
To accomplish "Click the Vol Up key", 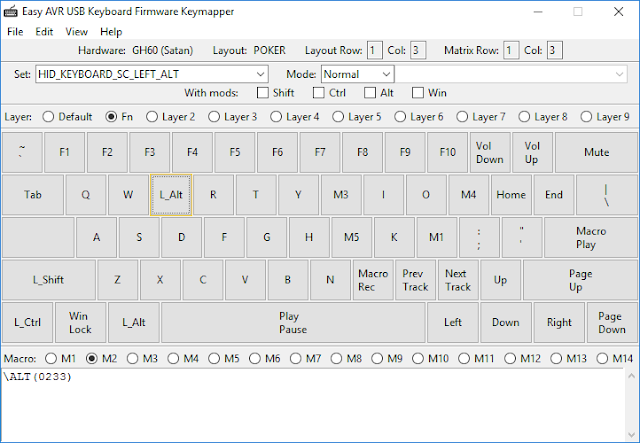I will [532, 152].
